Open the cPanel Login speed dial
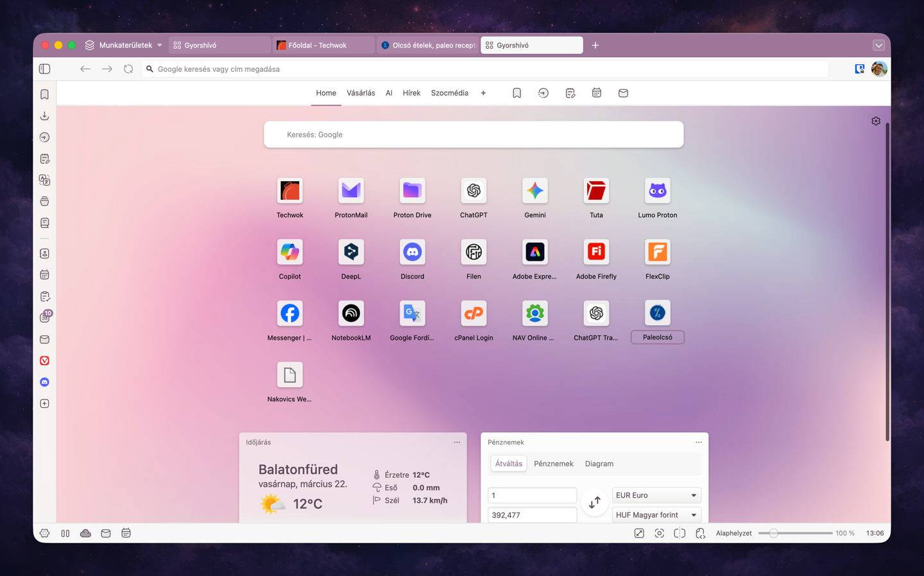Screen dimensions: 924x576 coord(474,313)
